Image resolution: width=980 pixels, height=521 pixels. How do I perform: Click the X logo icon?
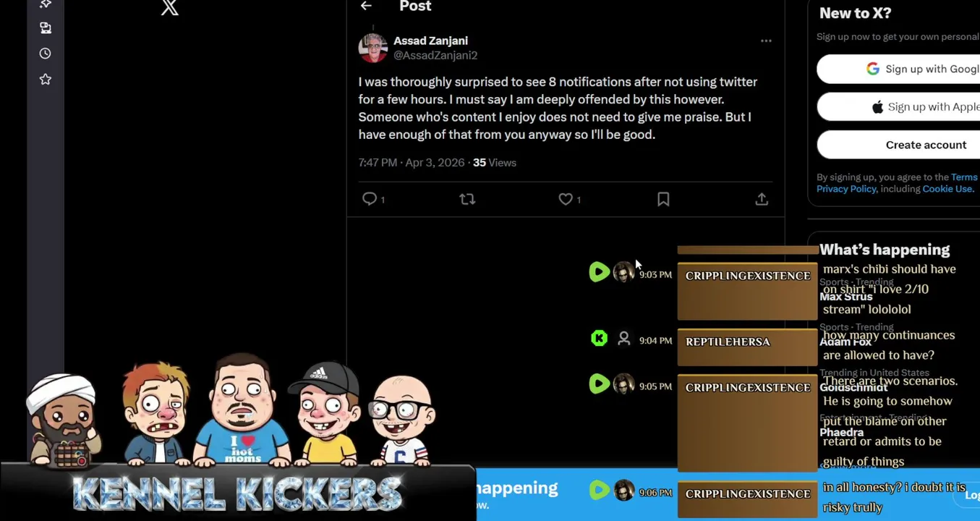169,8
